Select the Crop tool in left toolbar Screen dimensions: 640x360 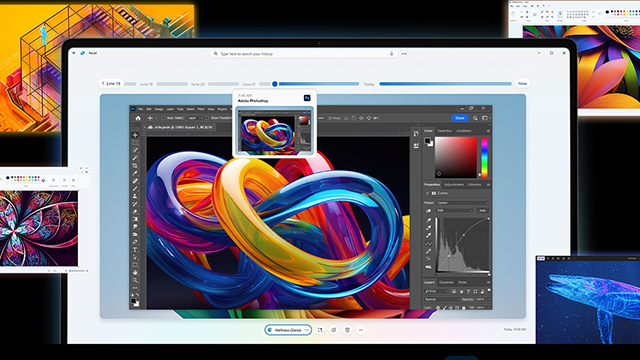135,166
